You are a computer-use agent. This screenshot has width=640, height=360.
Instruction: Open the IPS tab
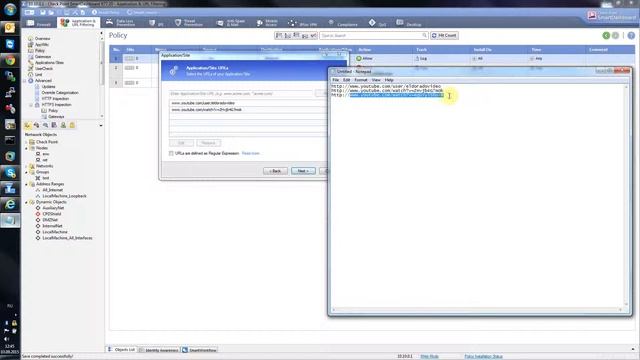(156, 23)
